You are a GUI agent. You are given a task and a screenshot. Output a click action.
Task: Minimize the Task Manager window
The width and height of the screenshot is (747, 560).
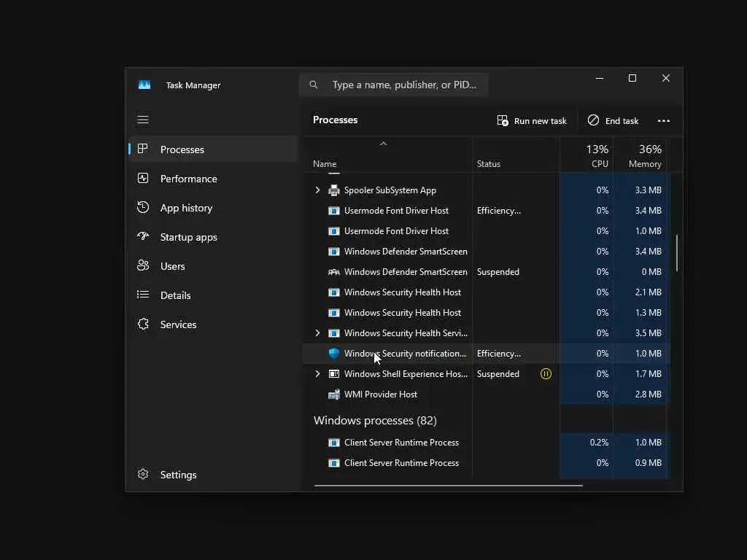[x=600, y=78]
